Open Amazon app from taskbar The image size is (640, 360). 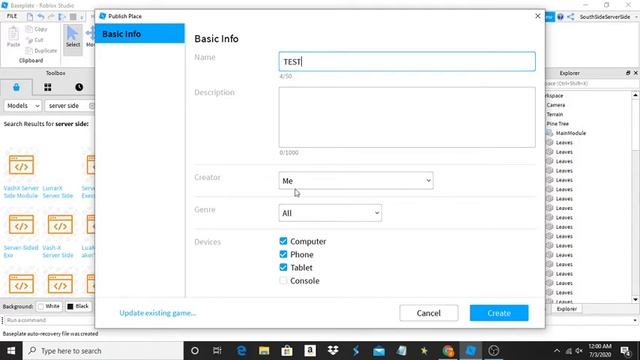pyautogui.click(x=310, y=351)
